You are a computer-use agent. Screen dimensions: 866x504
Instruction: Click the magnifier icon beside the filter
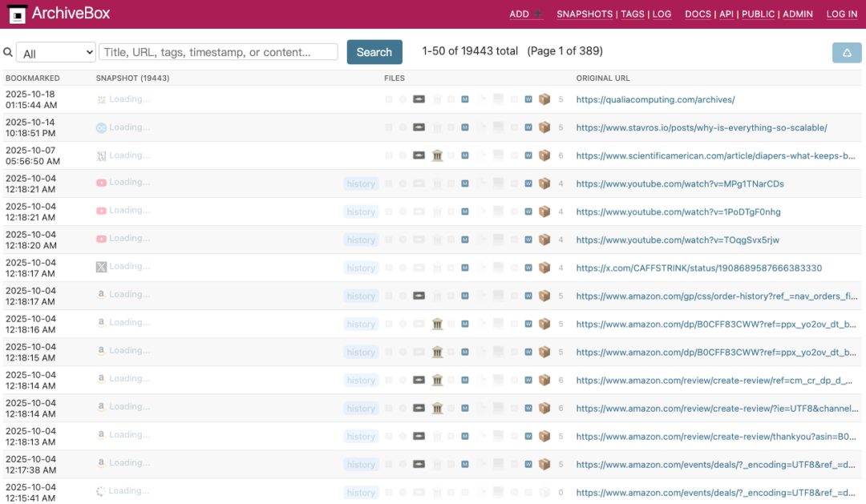coord(8,53)
